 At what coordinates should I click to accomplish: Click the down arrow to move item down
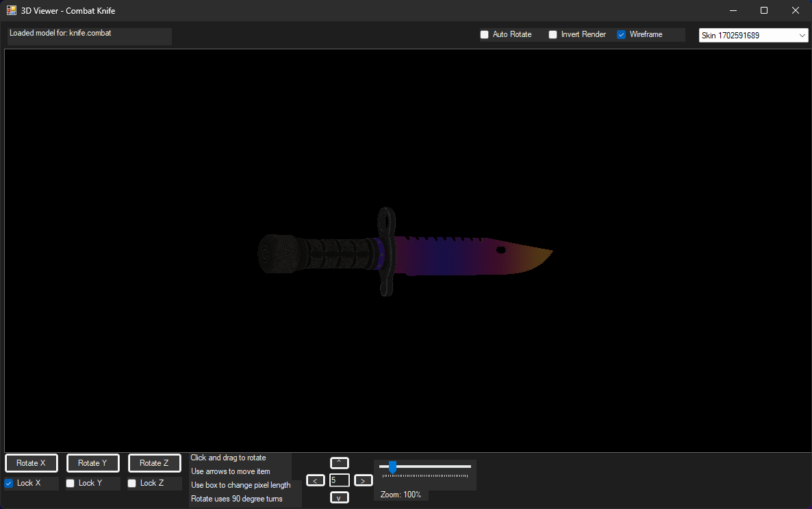point(339,497)
